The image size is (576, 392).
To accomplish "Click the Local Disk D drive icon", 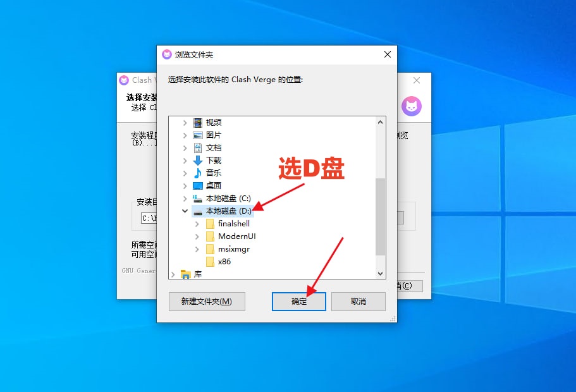I will [x=198, y=212].
